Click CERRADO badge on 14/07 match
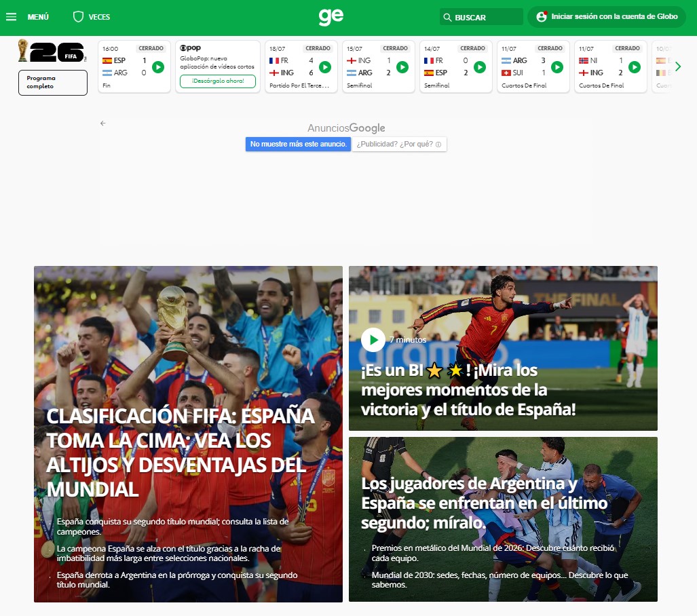Image resolution: width=697 pixels, height=616 pixels. (x=472, y=48)
